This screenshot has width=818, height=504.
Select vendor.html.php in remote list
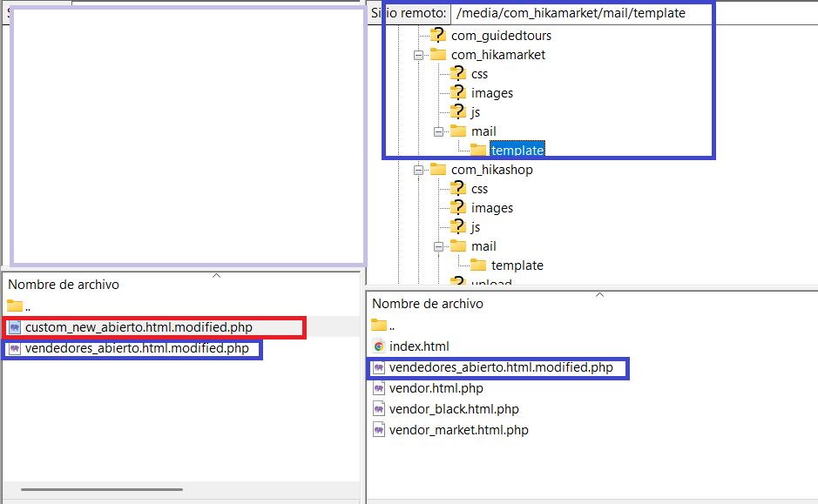(x=436, y=388)
